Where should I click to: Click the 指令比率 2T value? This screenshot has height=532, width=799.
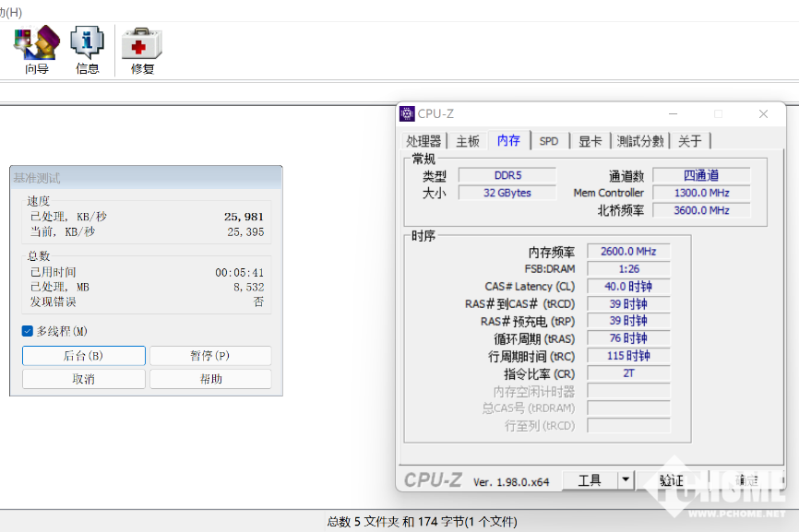(629, 373)
